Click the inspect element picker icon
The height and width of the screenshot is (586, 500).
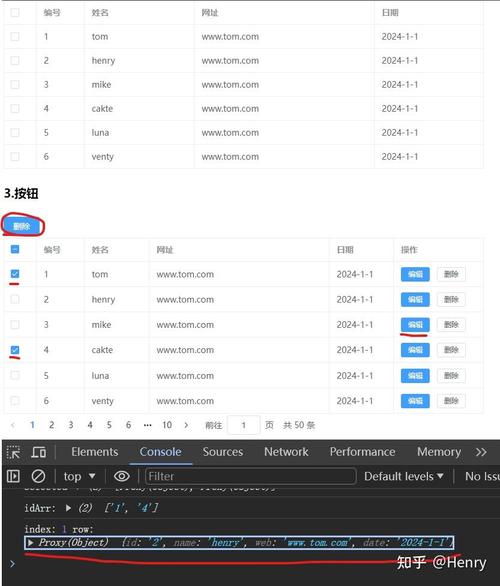(13, 452)
